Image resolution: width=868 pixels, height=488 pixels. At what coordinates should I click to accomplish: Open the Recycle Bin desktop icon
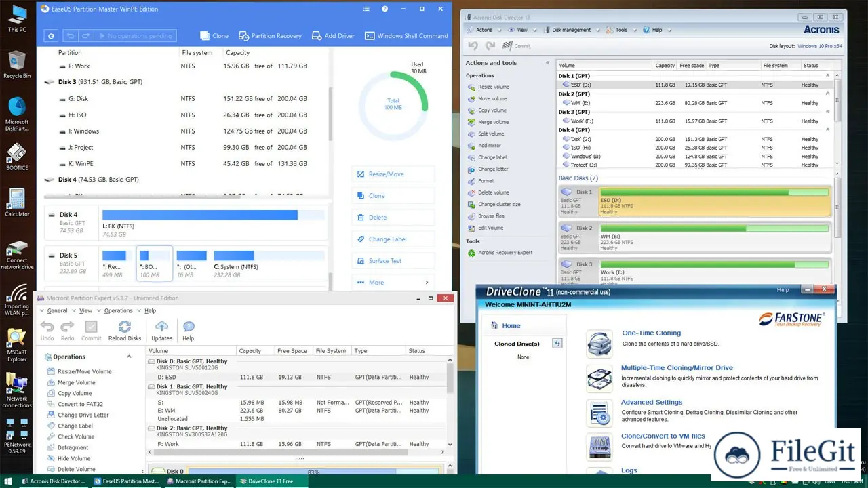pos(17,64)
